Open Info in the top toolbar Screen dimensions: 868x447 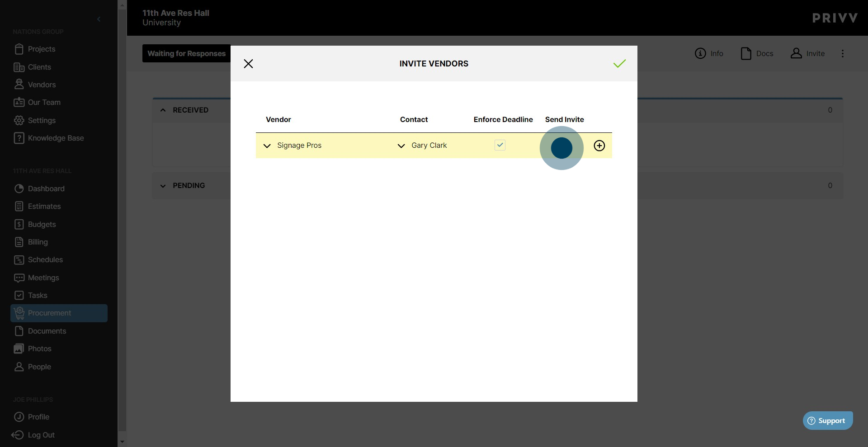(709, 53)
